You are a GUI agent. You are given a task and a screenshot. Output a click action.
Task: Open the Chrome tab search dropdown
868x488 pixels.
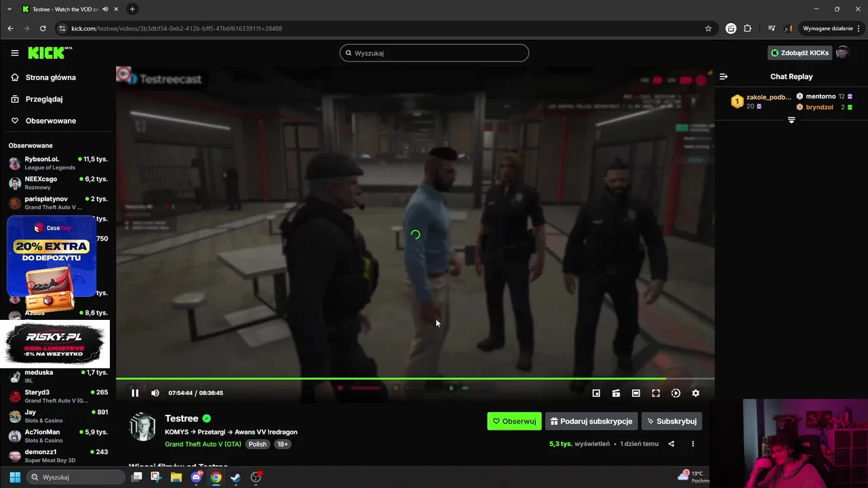(9, 9)
